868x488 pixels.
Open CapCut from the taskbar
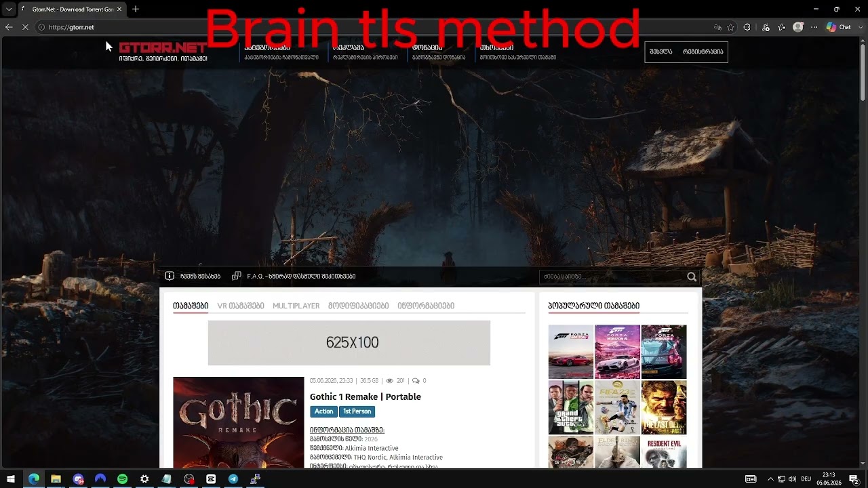coord(211,479)
